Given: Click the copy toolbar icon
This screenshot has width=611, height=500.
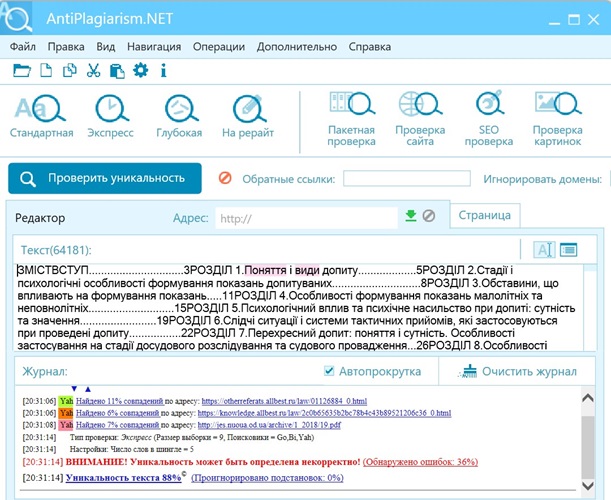Looking at the screenshot, I should (x=70, y=71).
